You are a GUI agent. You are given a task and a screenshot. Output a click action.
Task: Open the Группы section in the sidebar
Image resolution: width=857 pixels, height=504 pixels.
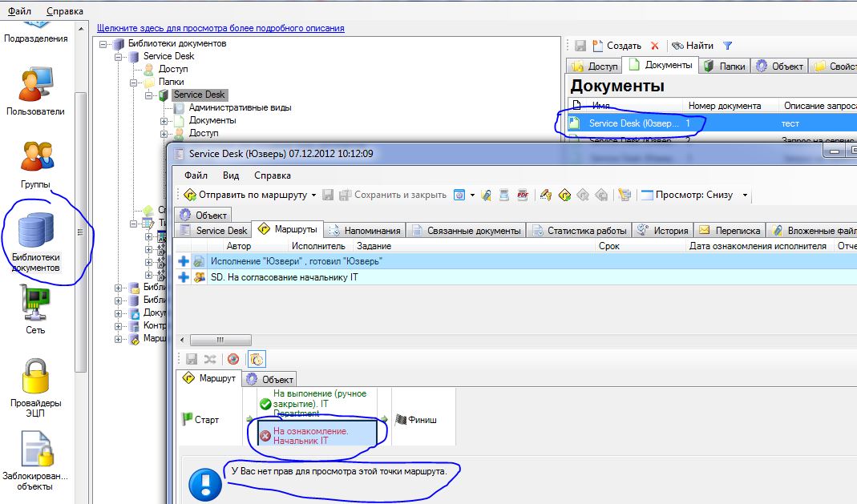36,164
